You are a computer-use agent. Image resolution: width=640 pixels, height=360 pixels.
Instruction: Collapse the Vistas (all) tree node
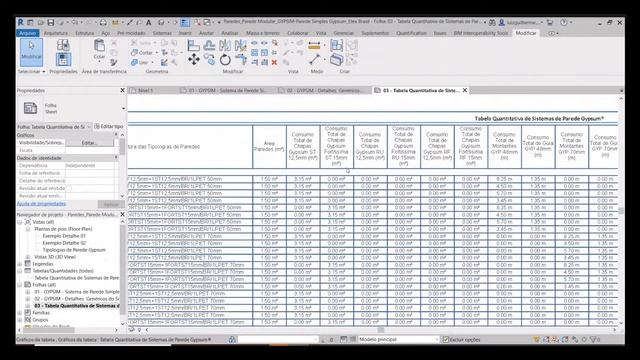tap(20, 222)
